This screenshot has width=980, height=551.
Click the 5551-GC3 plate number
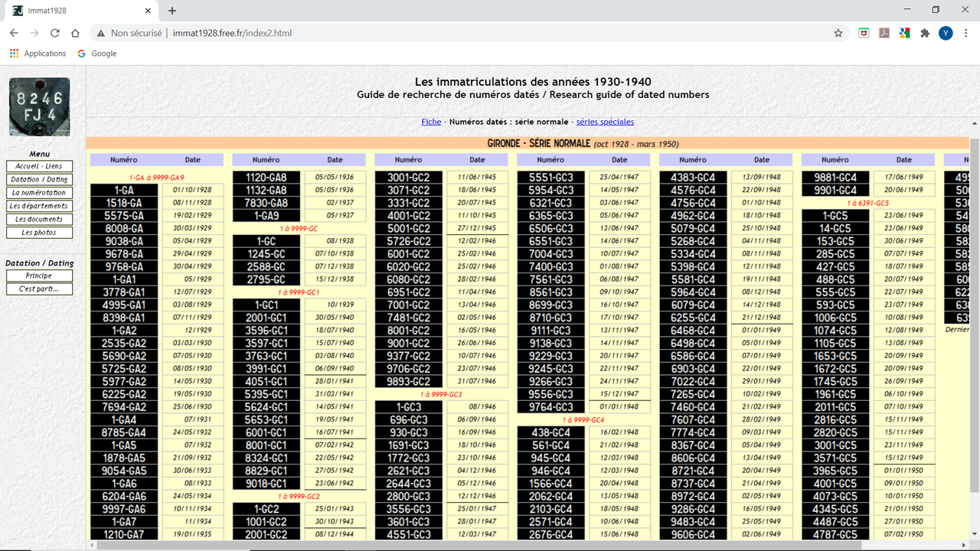(551, 178)
